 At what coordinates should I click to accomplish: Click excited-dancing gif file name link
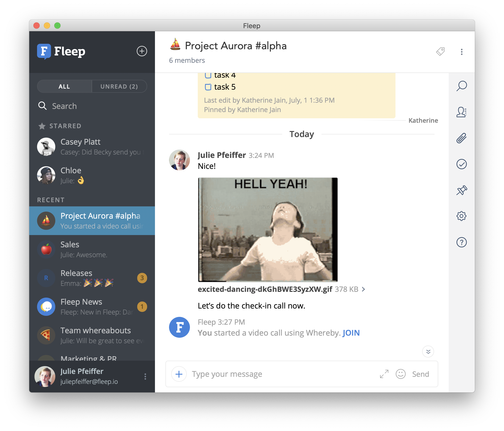[265, 289]
